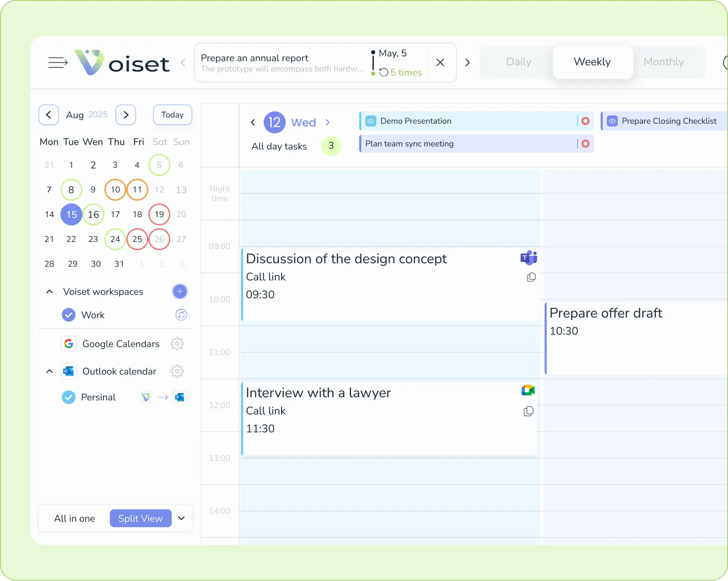Select August 26 in mini calendar
The height and width of the screenshot is (581, 728).
pos(159,239)
